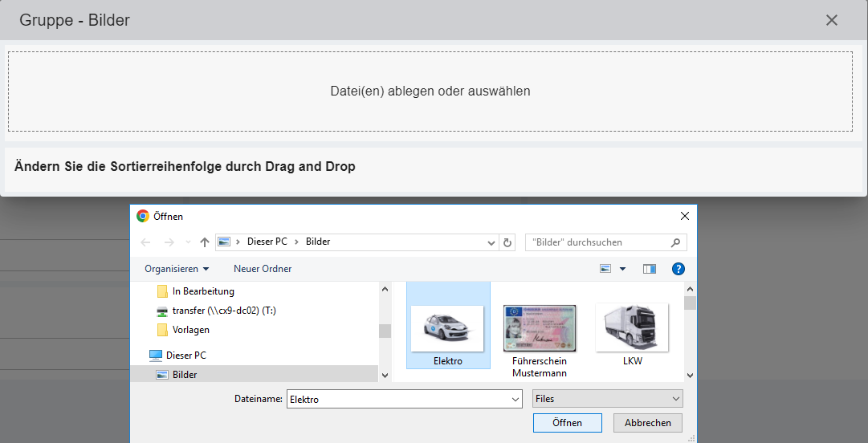Expand the view options dropdown arrow
This screenshot has height=443, width=868.
622,269
